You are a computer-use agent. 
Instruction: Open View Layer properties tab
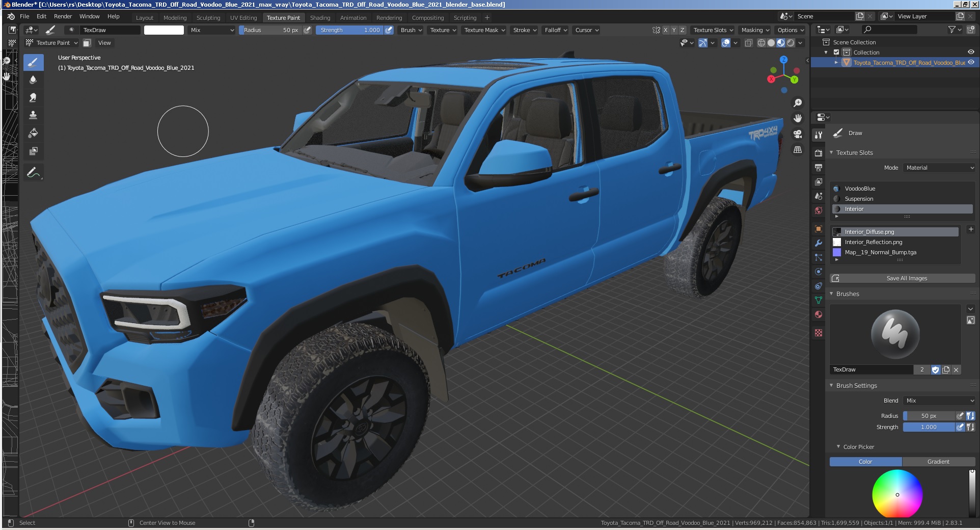(819, 181)
